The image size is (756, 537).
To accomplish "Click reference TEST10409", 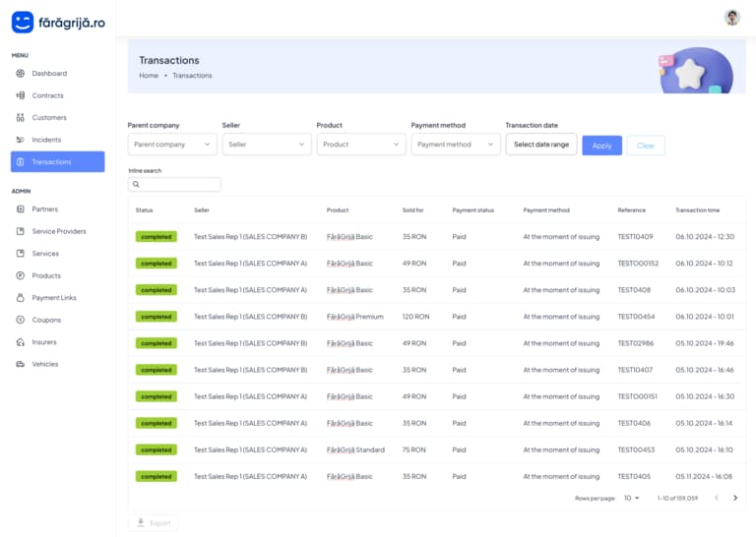I will click(x=635, y=236).
